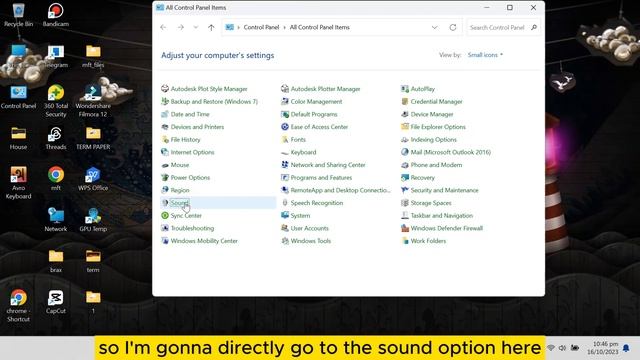The width and height of the screenshot is (640, 360).
Task: Open the View by Small icons dropdown
Action: [x=485, y=55]
